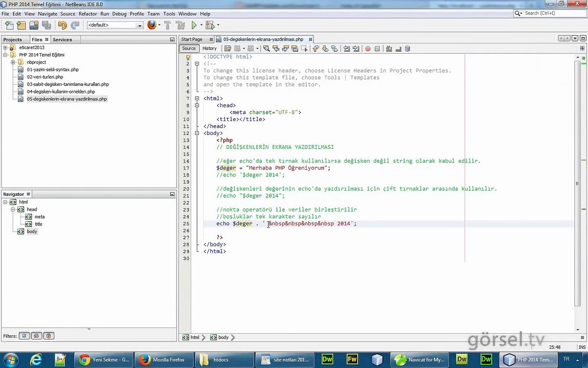Click the magnifier find selection icon

click(x=266, y=49)
